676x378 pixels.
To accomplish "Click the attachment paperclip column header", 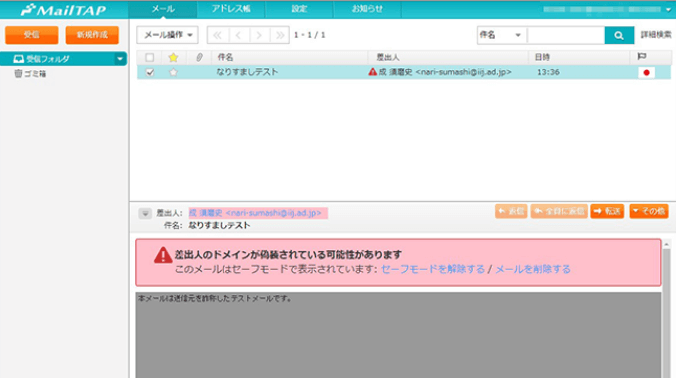I will 199,57.
